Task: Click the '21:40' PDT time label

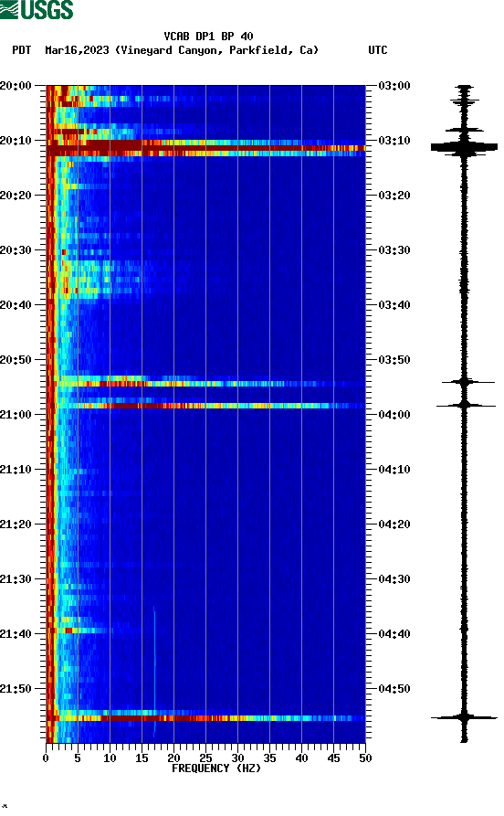Action: [x=16, y=634]
